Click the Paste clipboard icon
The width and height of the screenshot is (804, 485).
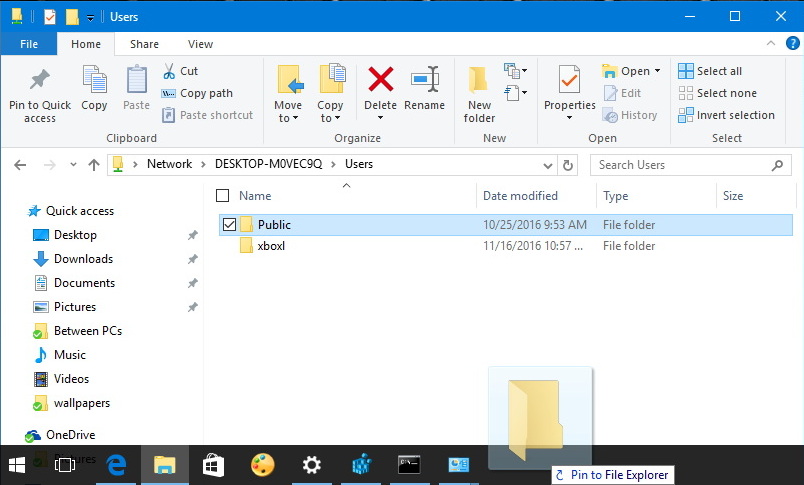pyautogui.click(x=136, y=80)
